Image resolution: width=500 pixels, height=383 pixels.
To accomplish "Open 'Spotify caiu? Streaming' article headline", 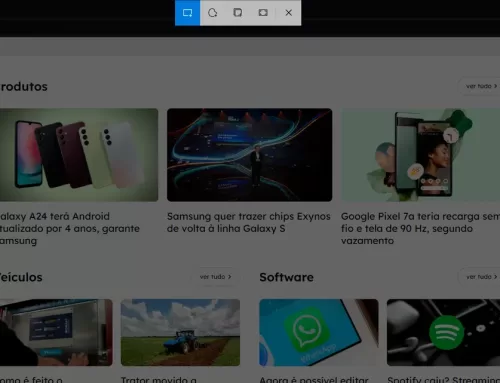I will tap(444, 379).
